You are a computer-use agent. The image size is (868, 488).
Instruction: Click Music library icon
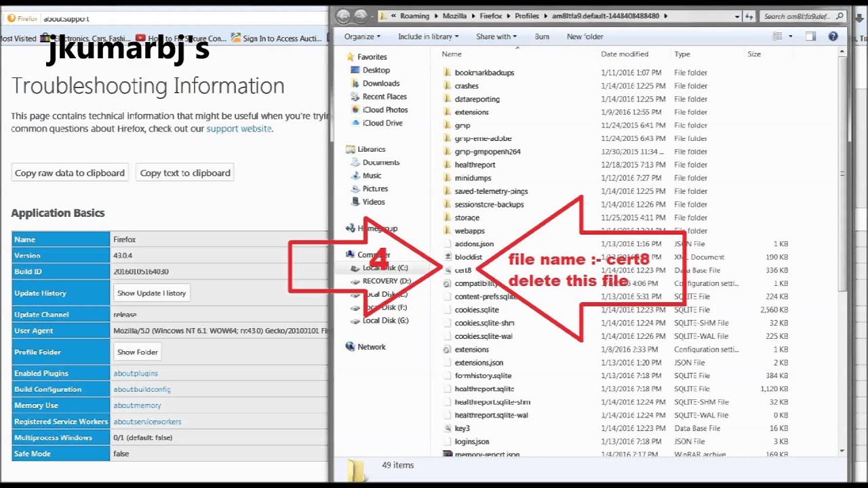click(x=355, y=176)
